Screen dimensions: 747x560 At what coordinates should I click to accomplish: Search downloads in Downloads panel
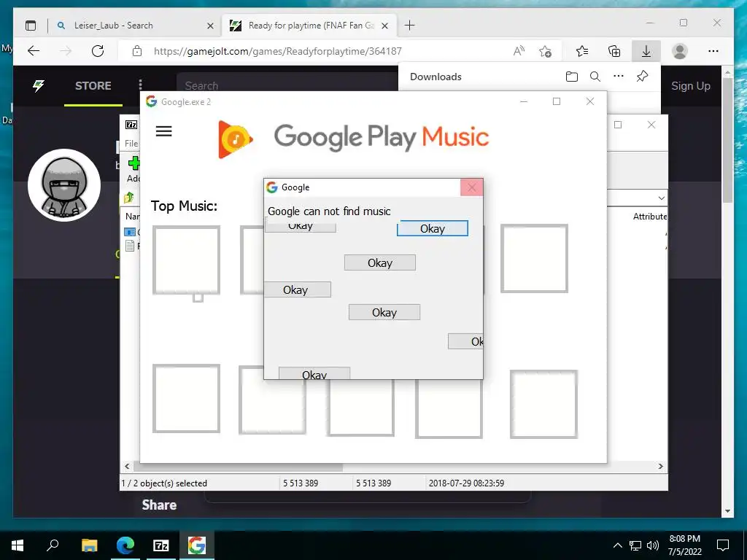(595, 76)
